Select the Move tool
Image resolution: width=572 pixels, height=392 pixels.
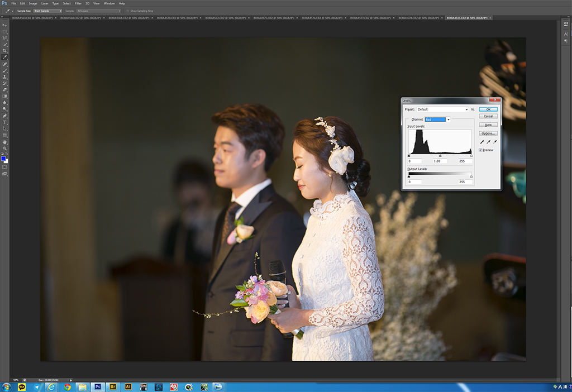(x=5, y=25)
